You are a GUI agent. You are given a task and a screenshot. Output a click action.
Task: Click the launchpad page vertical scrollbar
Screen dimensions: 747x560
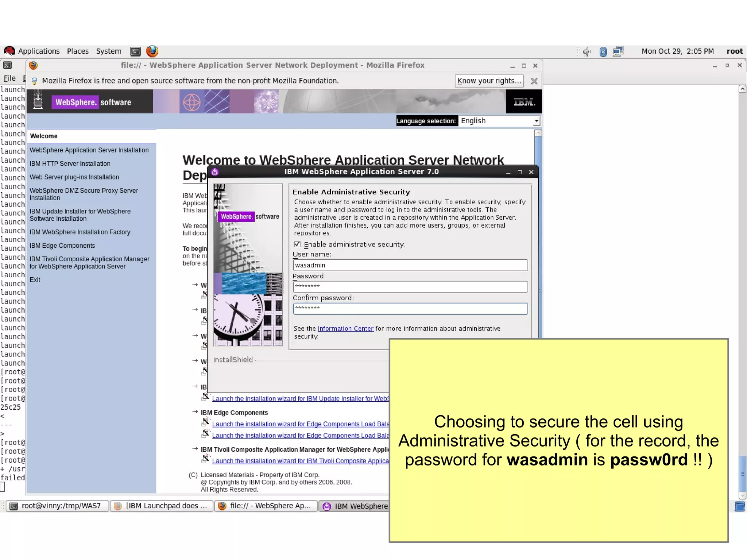[538, 233]
